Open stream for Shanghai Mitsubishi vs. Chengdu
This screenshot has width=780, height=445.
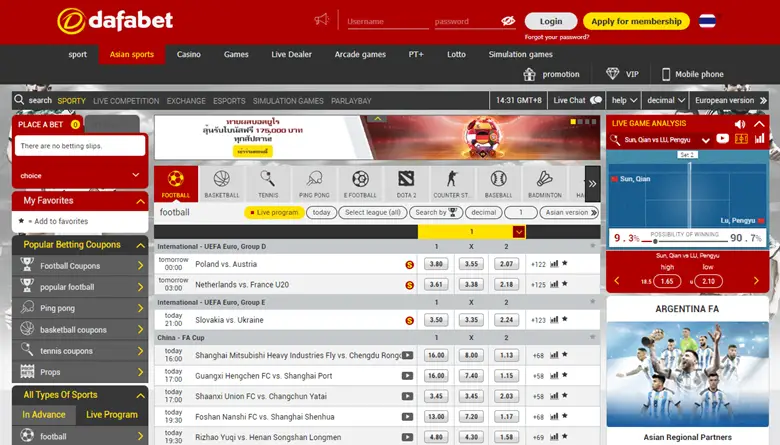[408, 355]
